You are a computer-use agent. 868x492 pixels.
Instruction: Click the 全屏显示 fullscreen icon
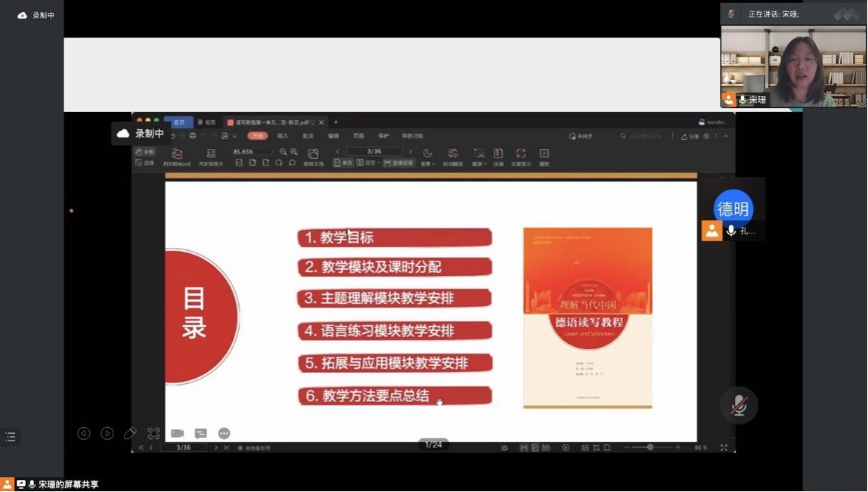click(521, 156)
